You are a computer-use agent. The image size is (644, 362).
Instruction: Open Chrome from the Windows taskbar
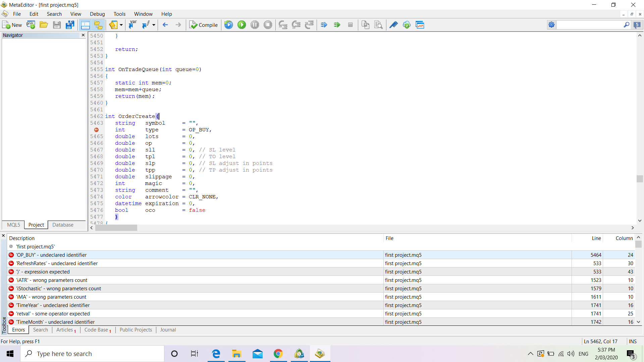click(278, 354)
